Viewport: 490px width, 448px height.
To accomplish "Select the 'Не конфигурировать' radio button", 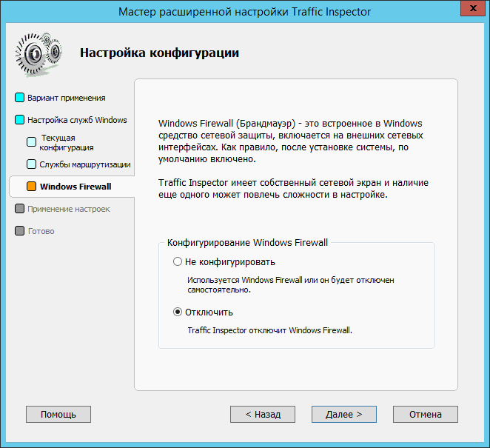I will (178, 261).
